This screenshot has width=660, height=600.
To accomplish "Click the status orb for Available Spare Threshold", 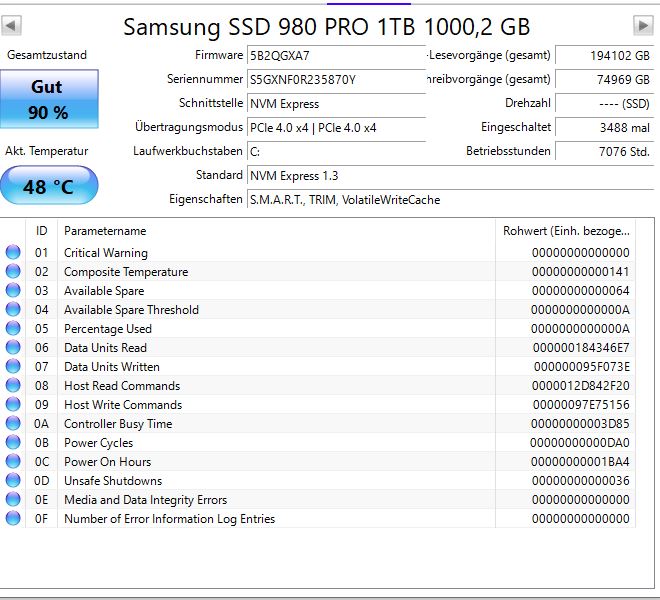I will (x=13, y=309).
